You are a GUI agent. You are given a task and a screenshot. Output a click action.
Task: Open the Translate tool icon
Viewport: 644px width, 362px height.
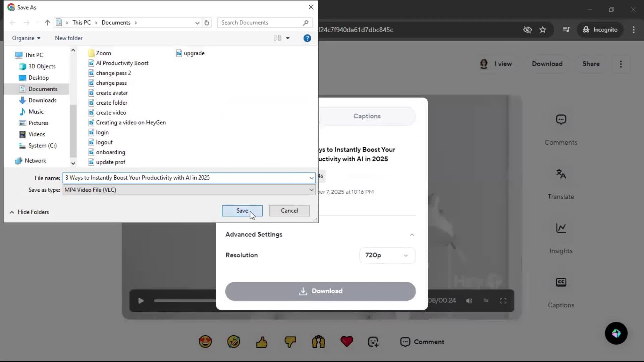(561, 174)
